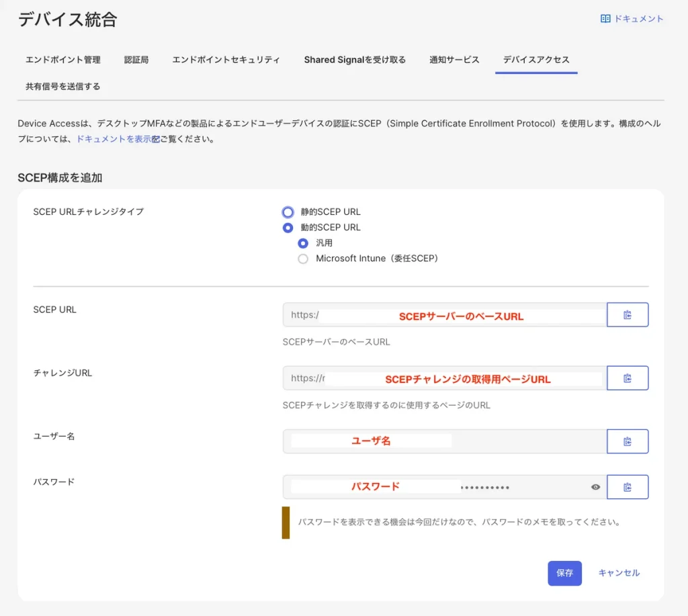Switch to the 通知サービス tab
The height and width of the screenshot is (616, 688).
point(454,60)
